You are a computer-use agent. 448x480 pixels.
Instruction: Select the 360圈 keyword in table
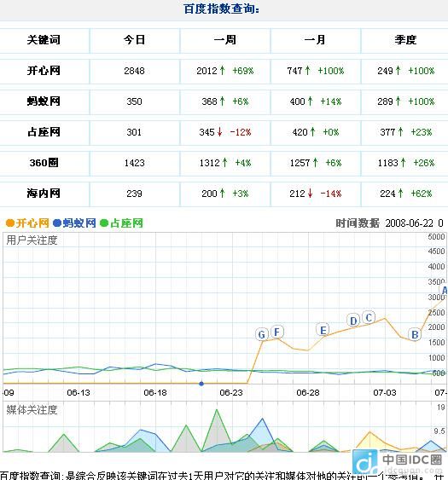click(x=44, y=163)
